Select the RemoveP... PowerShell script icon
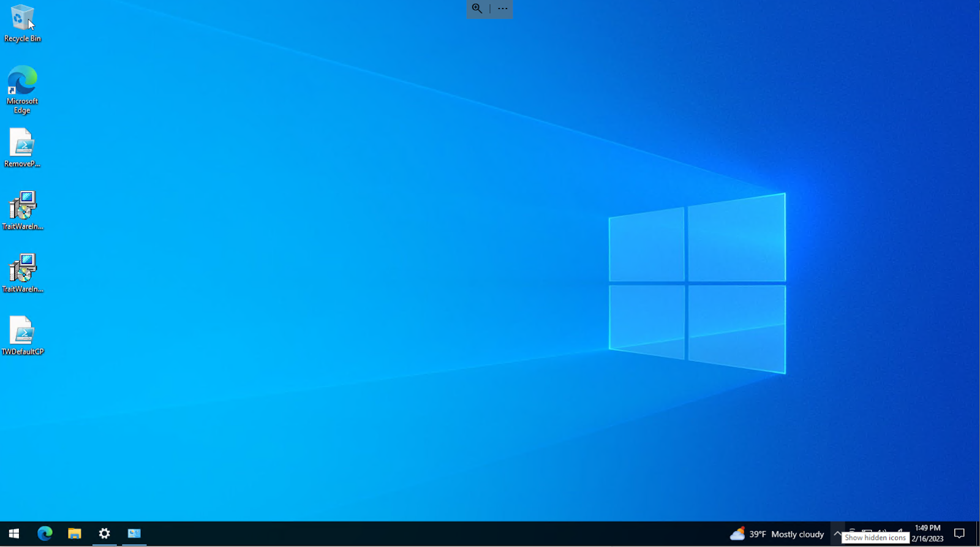980x547 pixels. [x=22, y=148]
